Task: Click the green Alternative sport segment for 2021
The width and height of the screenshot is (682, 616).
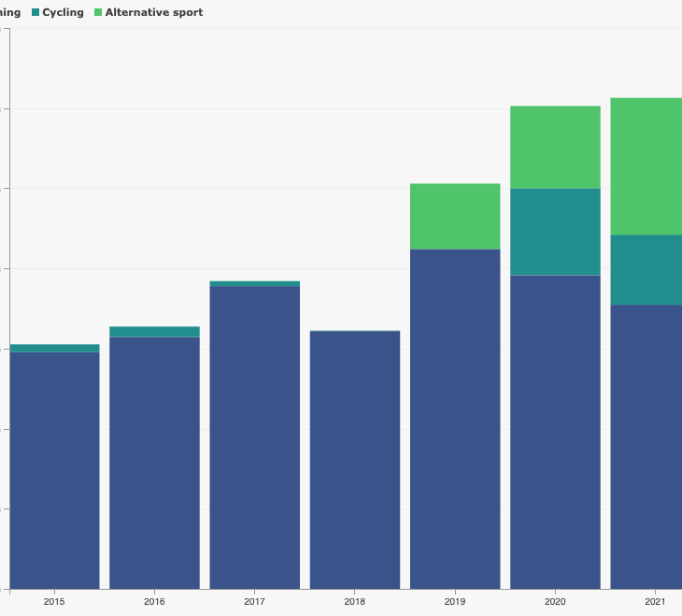Action: pos(646,165)
